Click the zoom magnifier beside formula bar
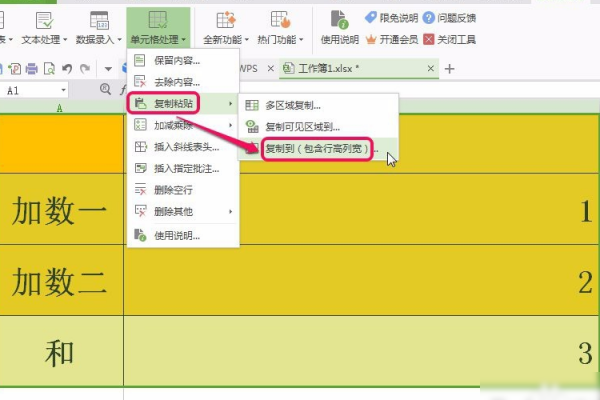Image resolution: width=600 pixels, height=400 pixels. (105, 89)
